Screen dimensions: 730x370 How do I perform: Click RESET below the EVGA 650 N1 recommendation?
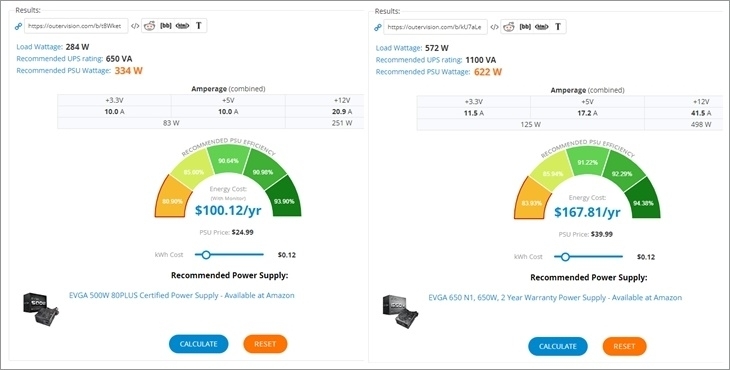625,346
